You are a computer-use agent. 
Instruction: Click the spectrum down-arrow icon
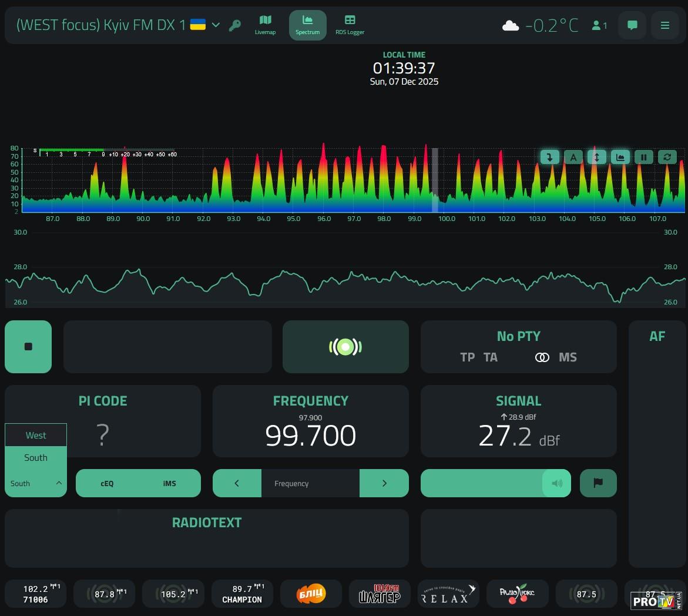549,157
